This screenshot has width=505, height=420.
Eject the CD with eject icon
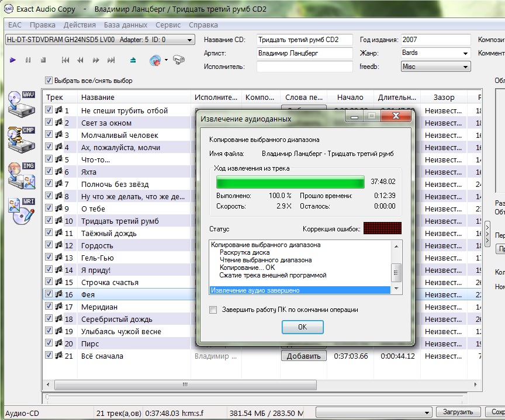133,60
